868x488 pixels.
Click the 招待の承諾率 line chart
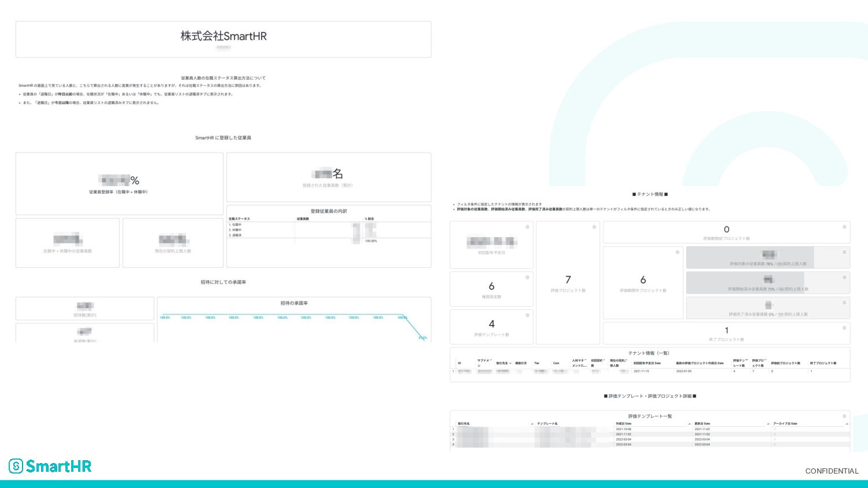click(x=294, y=320)
